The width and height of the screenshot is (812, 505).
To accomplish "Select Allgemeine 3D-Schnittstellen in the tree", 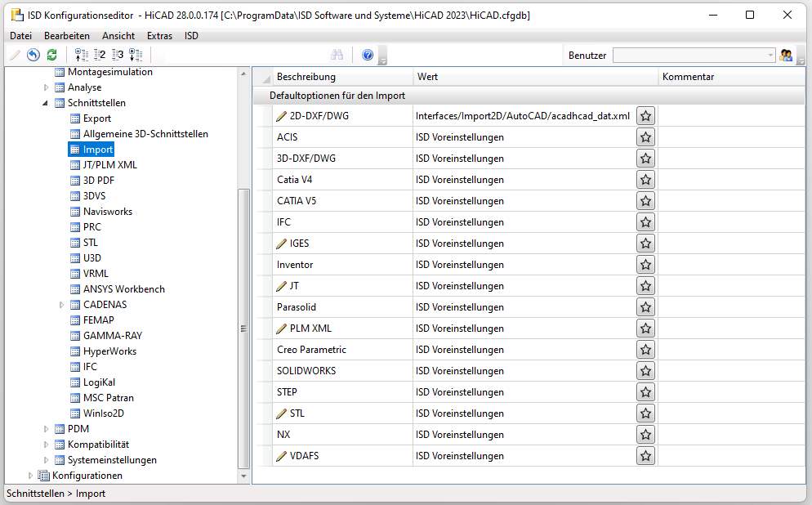I will 145,134.
